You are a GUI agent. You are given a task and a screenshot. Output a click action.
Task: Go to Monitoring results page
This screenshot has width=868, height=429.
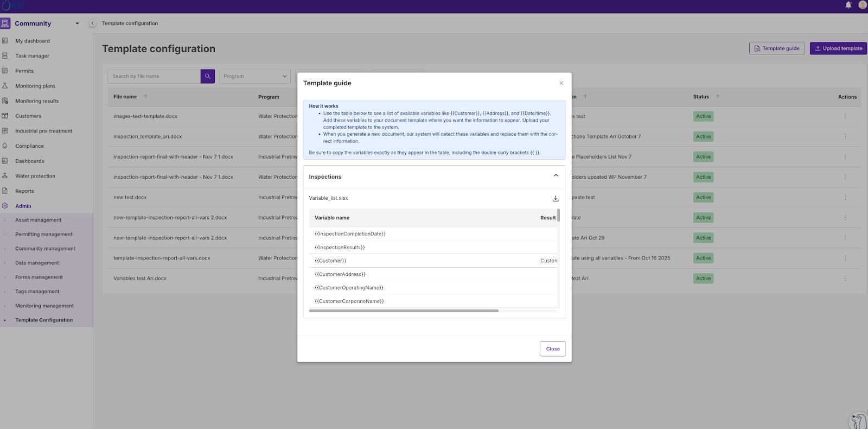pos(37,101)
